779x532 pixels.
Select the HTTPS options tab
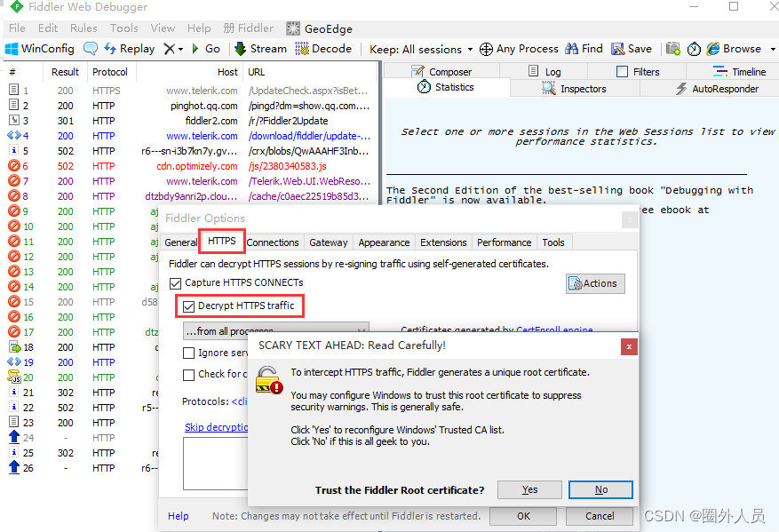tap(221, 241)
